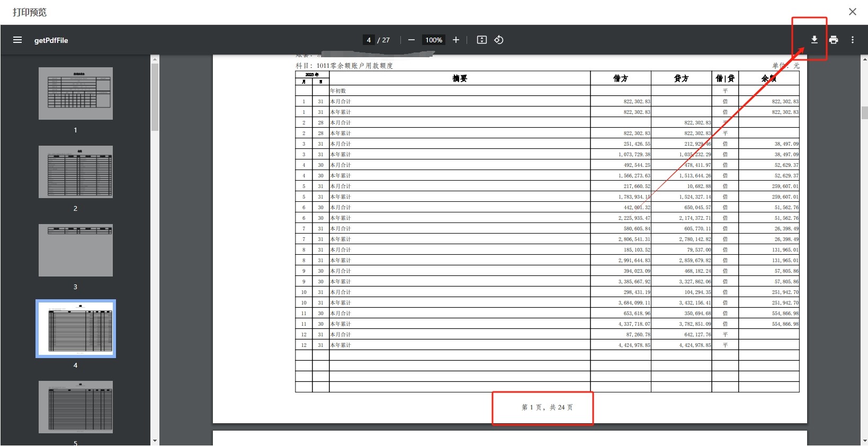Click the thumbnail panel scroll up arrow
Viewport: 868px width, 446px height.
155,59
